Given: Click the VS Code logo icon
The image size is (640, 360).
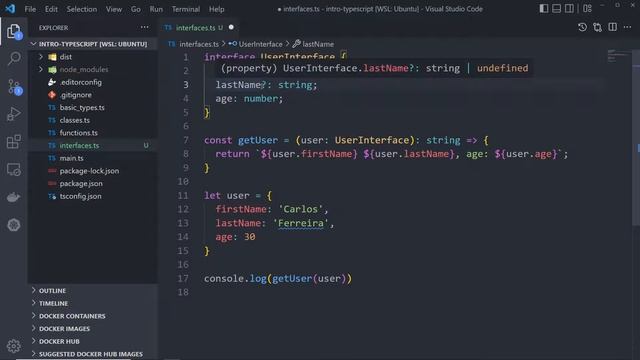Looking at the screenshot, I should click(10, 9).
